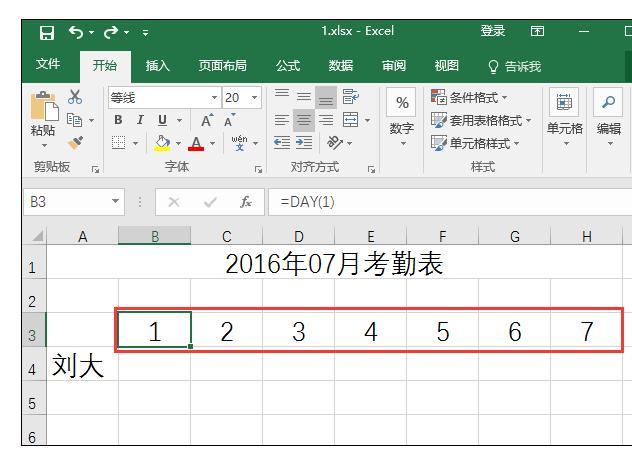Open 套用表格格式 table format menu
The width and height of the screenshot is (632, 457).
pyautogui.click(x=481, y=120)
